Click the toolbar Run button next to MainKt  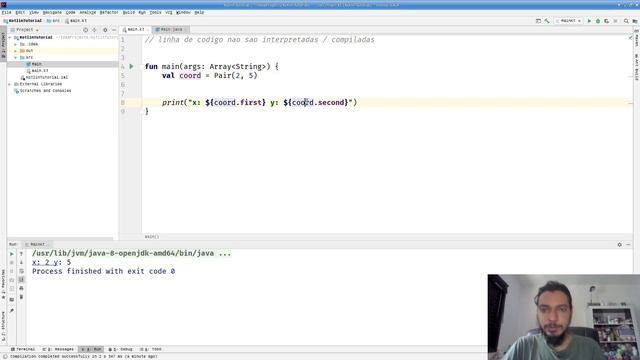tap(589, 21)
